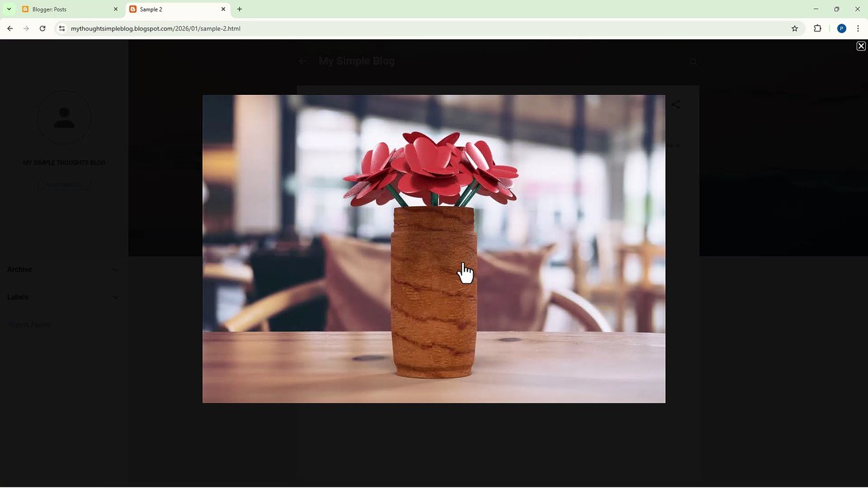This screenshot has height=488, width=868.
Task: Reload the current page
Action: click(42, 28)
